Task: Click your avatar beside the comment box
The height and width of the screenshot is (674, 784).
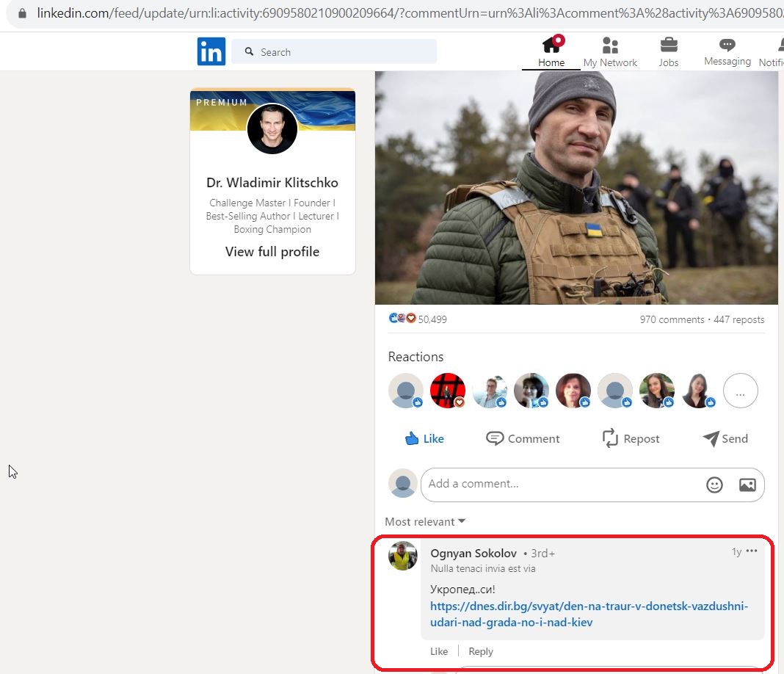Action: pos(402,483)
